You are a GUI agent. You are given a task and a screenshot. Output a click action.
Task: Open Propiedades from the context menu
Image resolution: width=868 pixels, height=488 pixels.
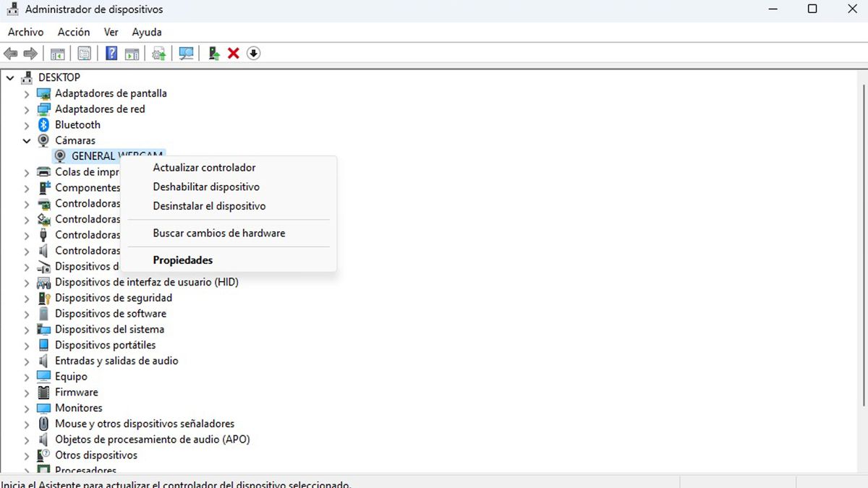coord(182,260)
